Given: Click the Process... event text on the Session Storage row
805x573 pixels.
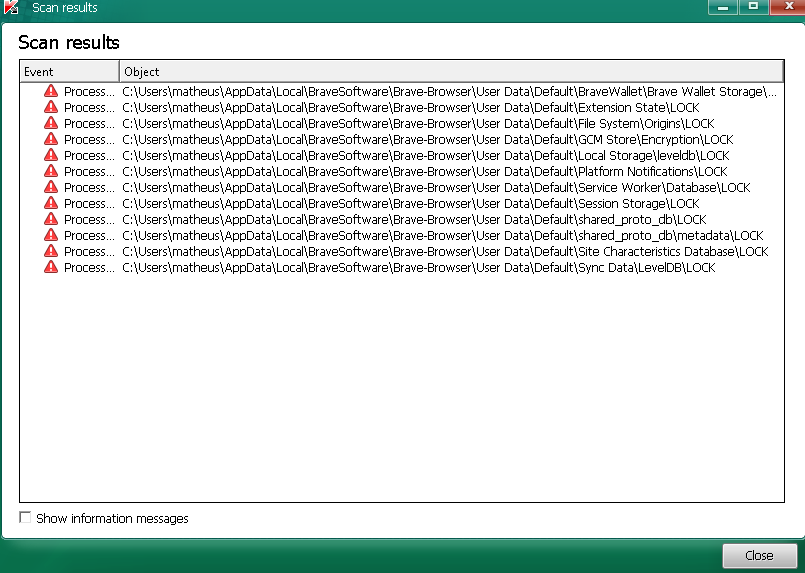Looking at the screenshot, I should 89,203.
